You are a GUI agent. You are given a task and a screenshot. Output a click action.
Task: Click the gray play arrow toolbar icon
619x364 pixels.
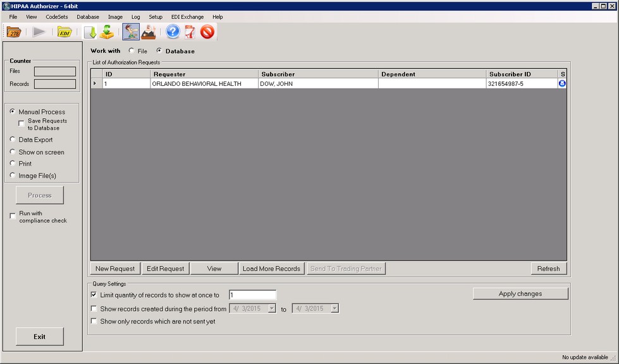click(x=39, y=32)
